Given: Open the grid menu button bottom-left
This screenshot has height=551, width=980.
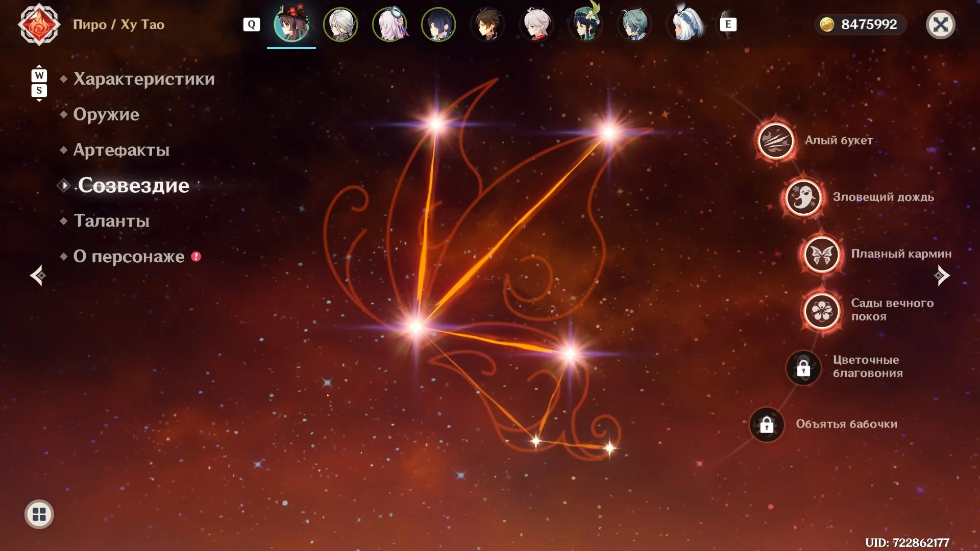Looking at the screenshot, I should coord(39,514).
